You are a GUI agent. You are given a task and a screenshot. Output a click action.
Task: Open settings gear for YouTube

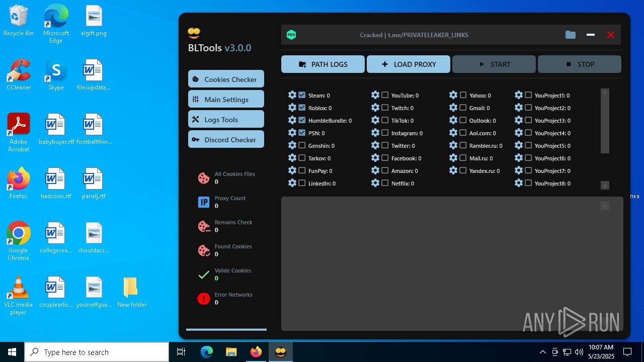pos(375,95)
